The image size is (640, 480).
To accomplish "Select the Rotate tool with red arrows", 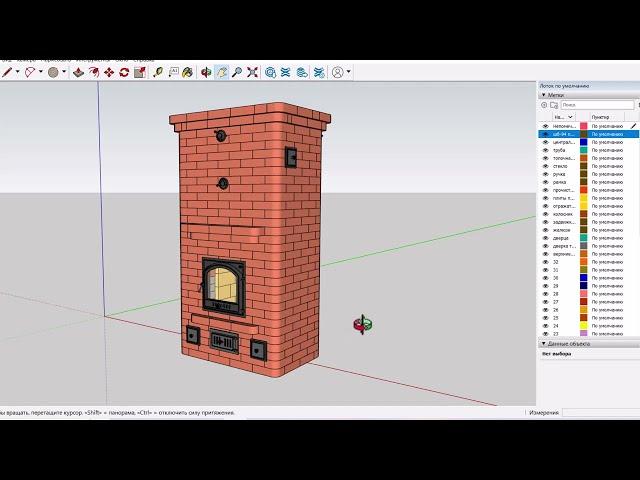I will point(124,72).
